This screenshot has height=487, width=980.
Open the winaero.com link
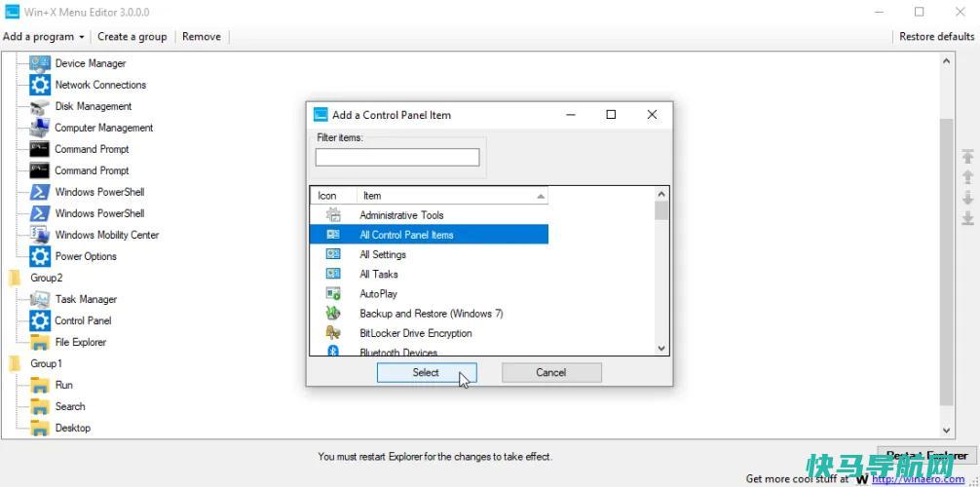tap(918, 479)
